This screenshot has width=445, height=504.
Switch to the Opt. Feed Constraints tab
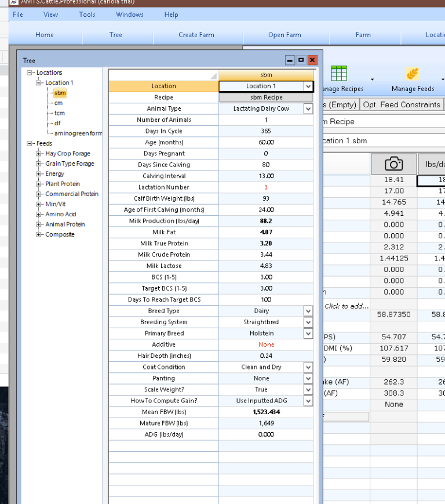(402, 104)
